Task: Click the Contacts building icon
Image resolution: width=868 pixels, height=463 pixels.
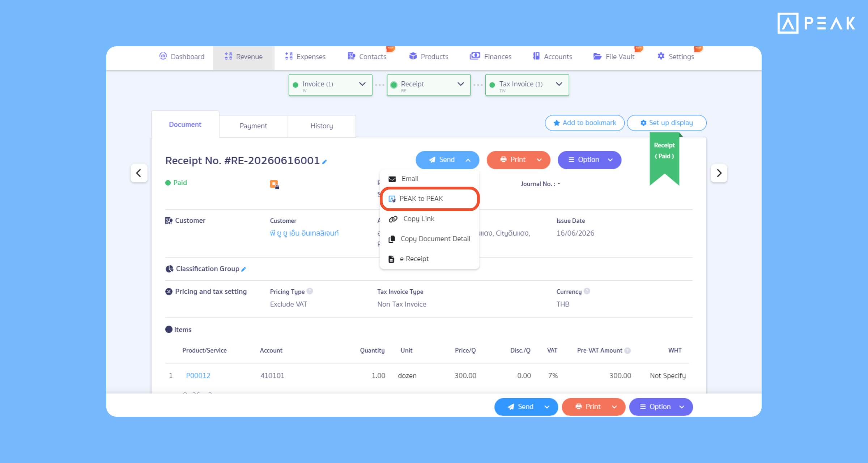Action: (x=351, y=56)
